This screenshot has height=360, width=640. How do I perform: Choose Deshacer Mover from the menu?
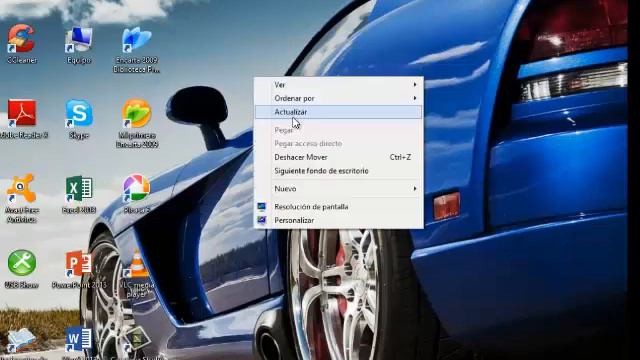click(x=338, y=157)
